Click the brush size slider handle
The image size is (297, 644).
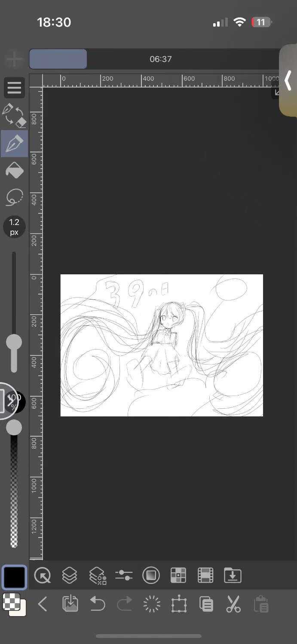(x=14, y=342)
